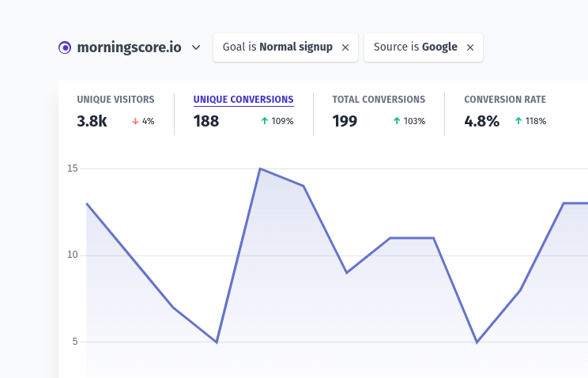Select the Conversion Rate metric
588x378 pixels.
pyautogui.click(x=505, y=100)
